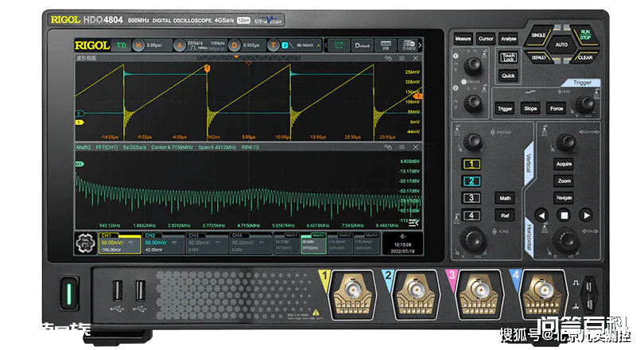Push the Zoom menu key
Viewport: 644px width, 350px height.
coord(564,181)
